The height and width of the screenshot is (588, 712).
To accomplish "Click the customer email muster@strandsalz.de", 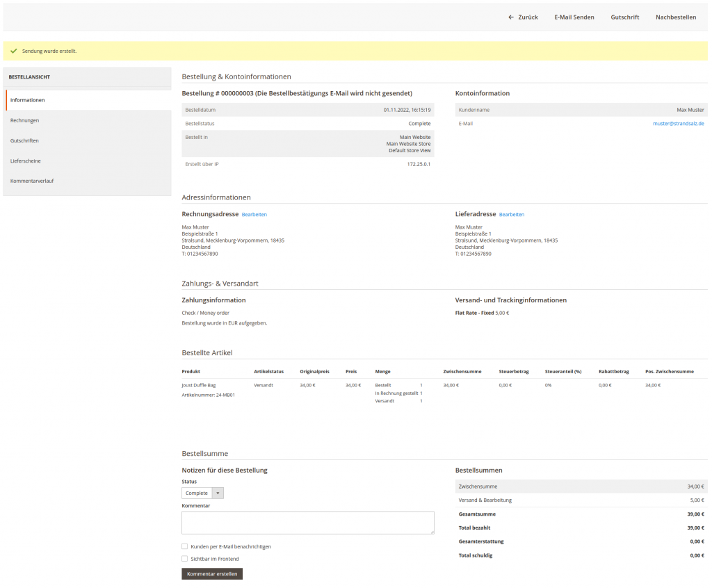I will [x=678, y=124].
